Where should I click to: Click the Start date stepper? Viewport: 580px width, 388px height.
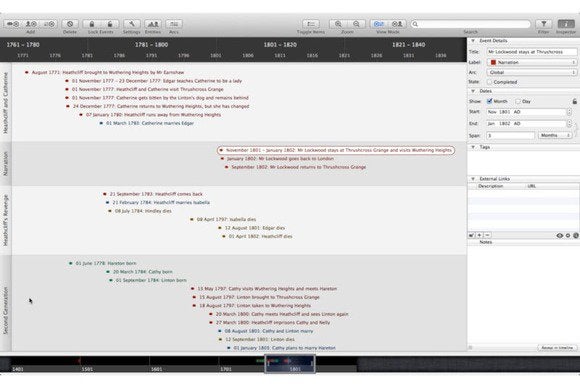pyautogui.click(x=570, y=112)
